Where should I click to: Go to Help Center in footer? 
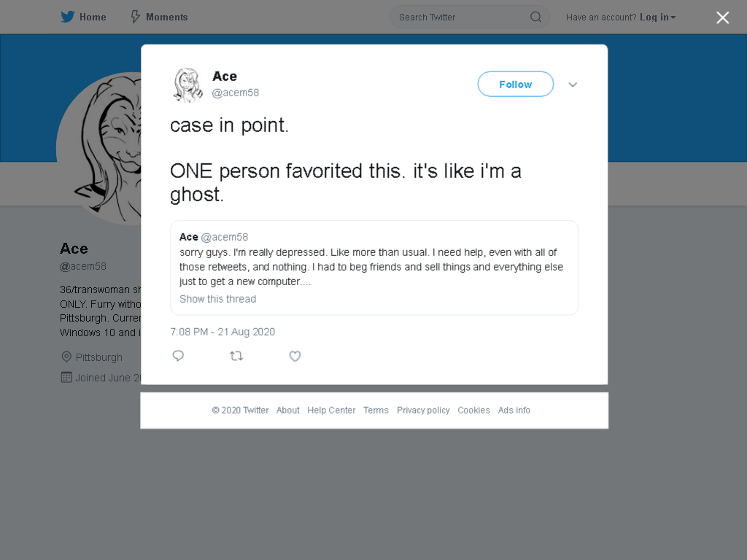click(331, 410)
